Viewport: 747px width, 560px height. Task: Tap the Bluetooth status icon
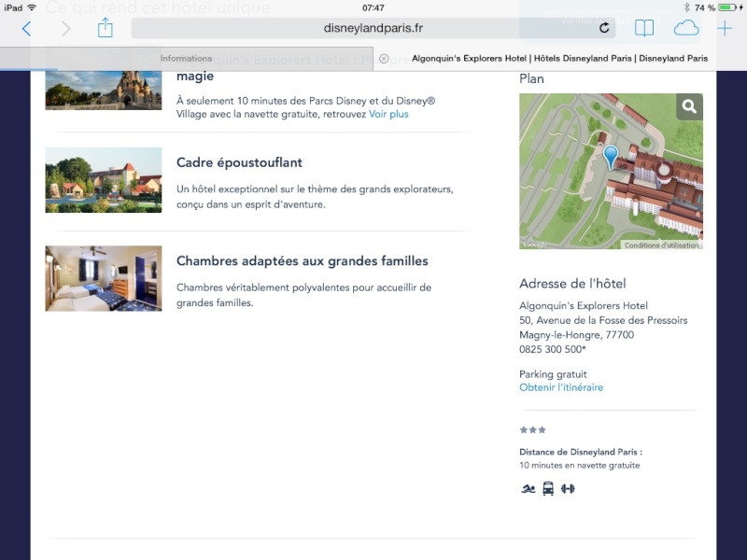[x=686, y=7]
